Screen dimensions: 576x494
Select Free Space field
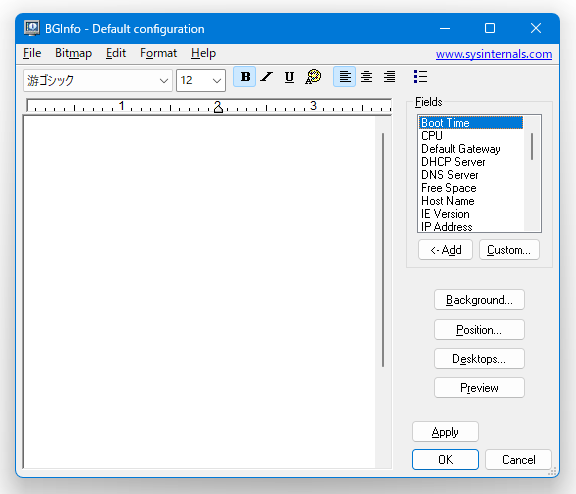coord(471,188)
